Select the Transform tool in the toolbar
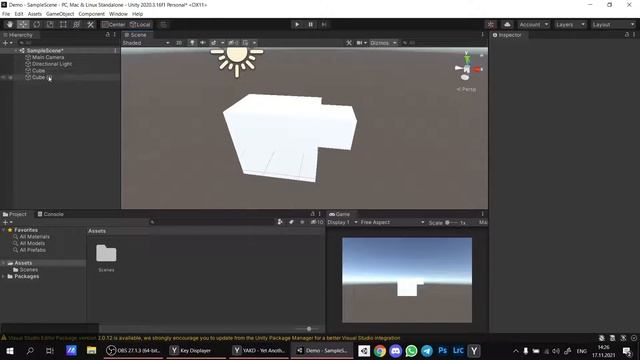The width and height of the screenshot is (640, 360). coord(77,24)
